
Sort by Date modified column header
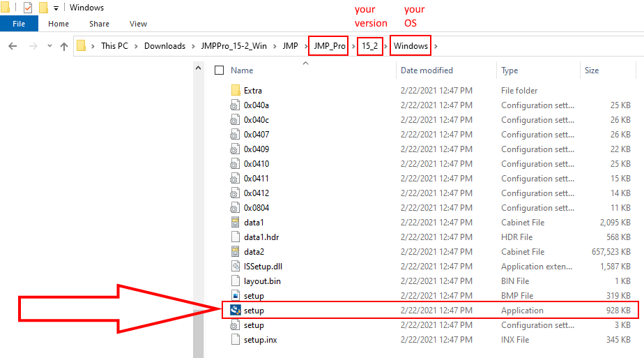point(427,70)
